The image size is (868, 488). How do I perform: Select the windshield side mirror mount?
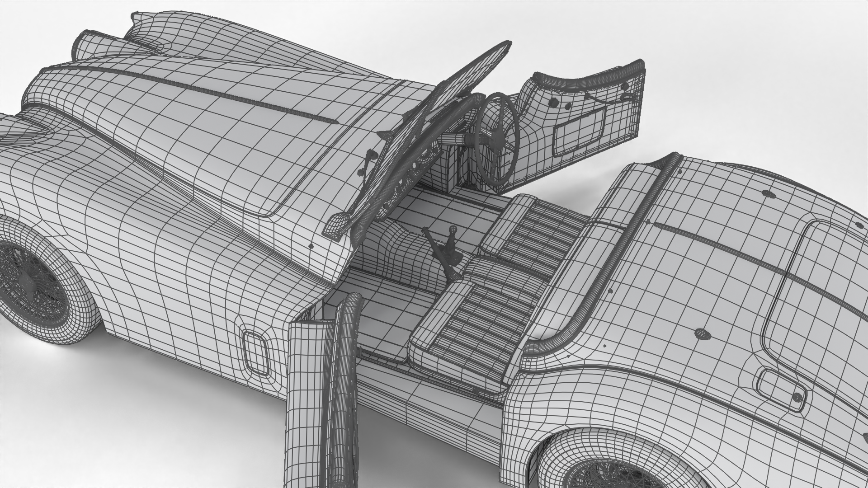pos(337,225)
